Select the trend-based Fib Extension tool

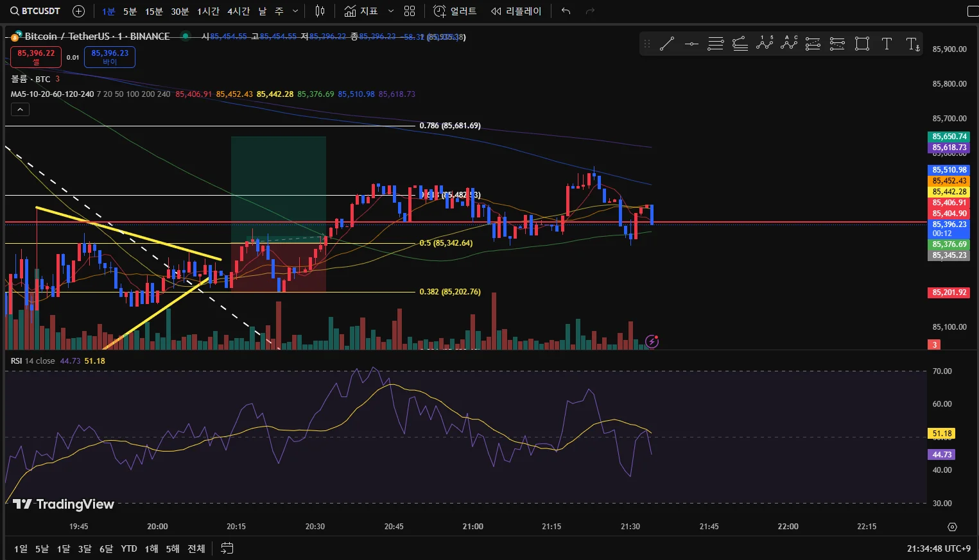click(740, 44)
